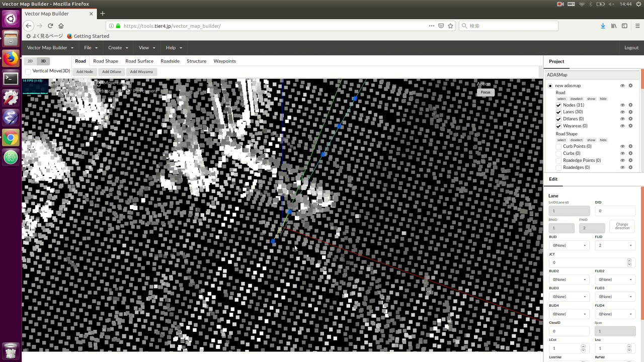Open the BLID3 dropdown

click(569, 297)
